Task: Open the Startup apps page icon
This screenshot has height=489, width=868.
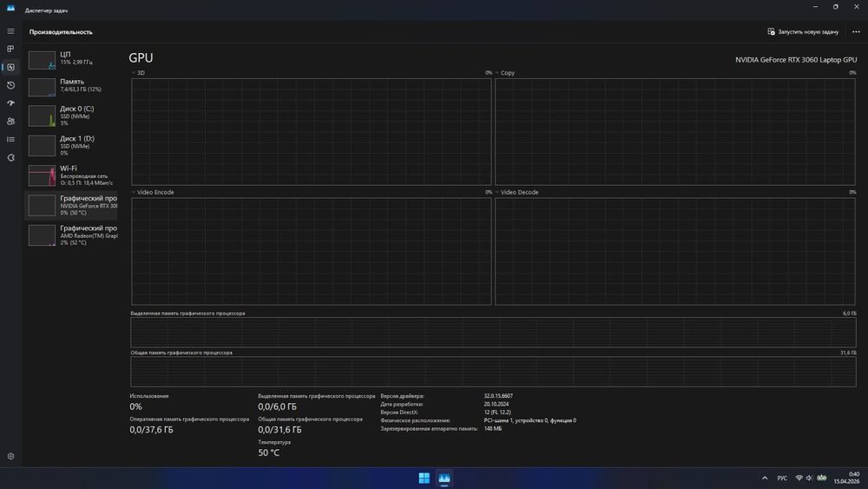Action: click(10, 103)
